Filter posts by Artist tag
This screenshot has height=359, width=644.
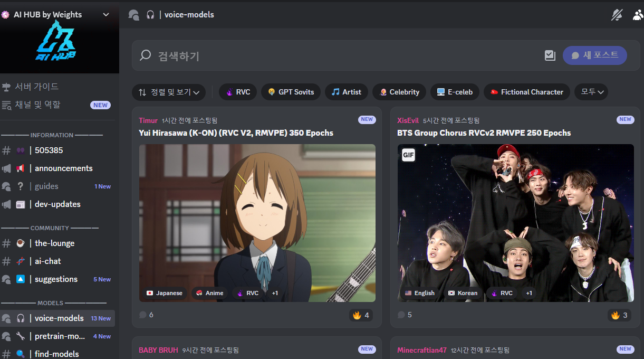pos(347,92)
